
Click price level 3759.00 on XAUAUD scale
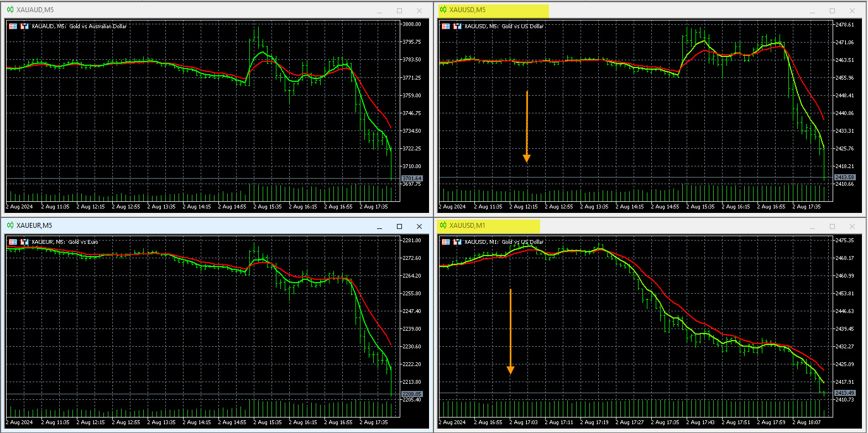412,95
